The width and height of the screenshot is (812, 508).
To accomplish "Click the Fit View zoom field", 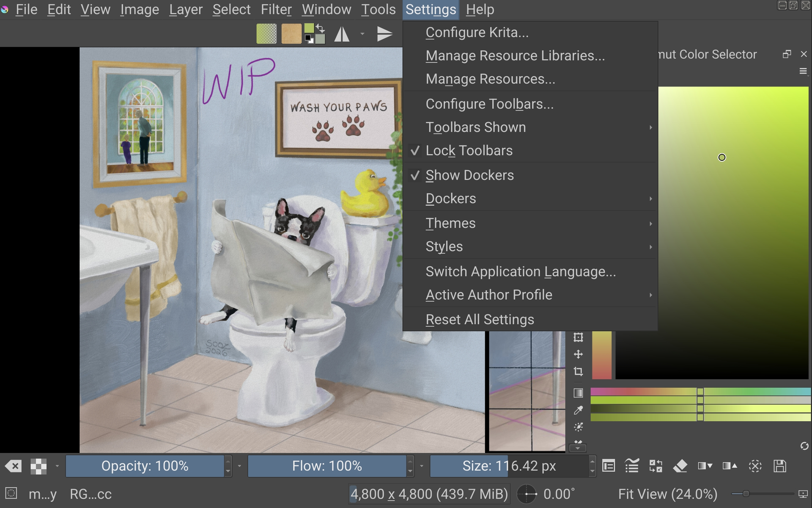I will pyautogui.click(x=668, y=494).
